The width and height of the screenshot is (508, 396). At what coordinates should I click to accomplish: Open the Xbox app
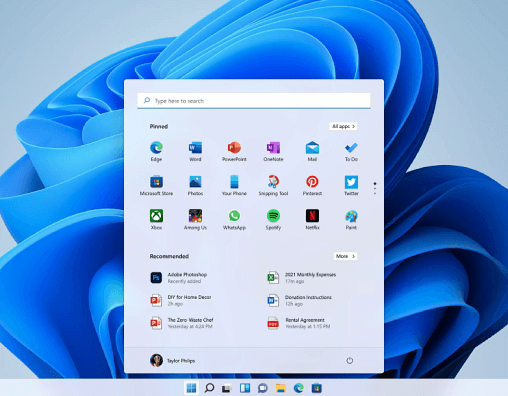pos(156,219)
